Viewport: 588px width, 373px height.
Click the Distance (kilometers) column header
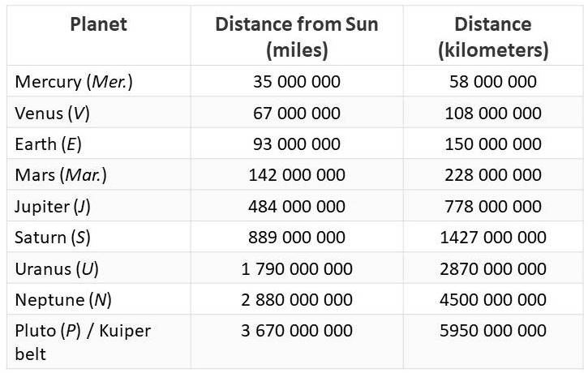coord(493,36)
